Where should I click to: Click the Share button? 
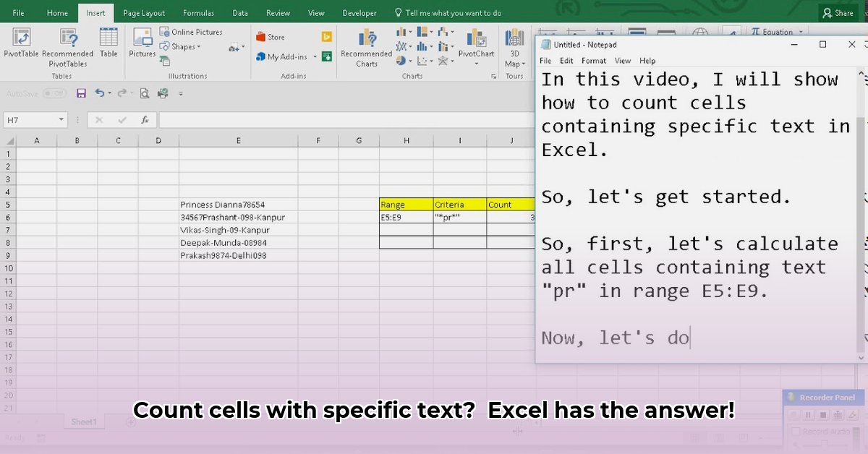tap(838, 13)
